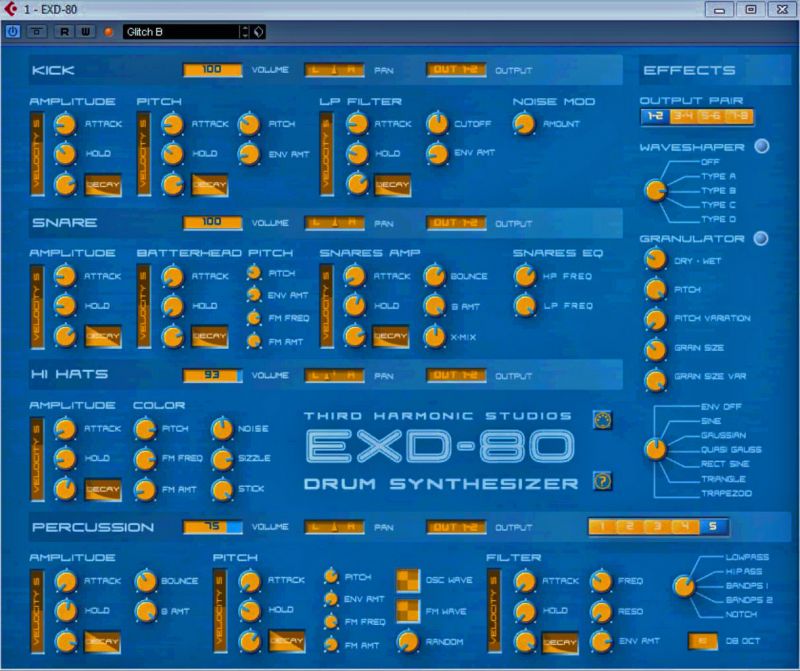The height and width of the screenshot is (671, 800).
Task: Click the Hi Hats FM Amt knob
Action: (x=145, y=490)
